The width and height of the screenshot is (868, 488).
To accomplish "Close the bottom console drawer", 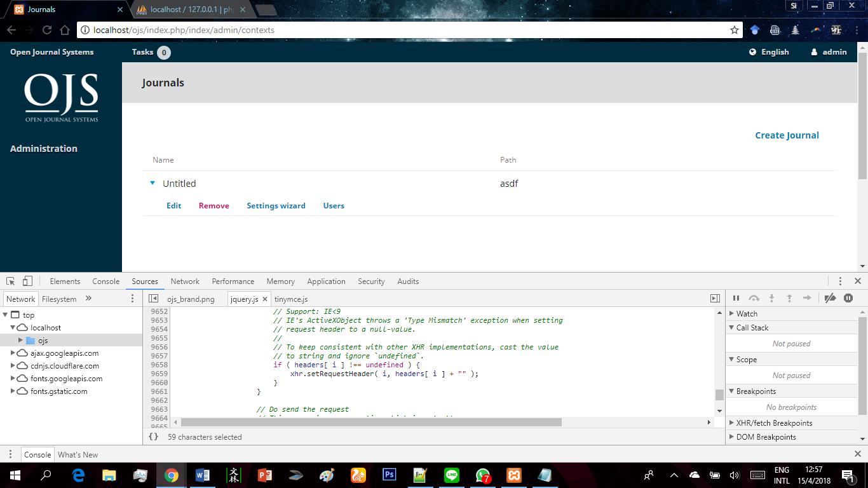I will (x=857, y=454).
